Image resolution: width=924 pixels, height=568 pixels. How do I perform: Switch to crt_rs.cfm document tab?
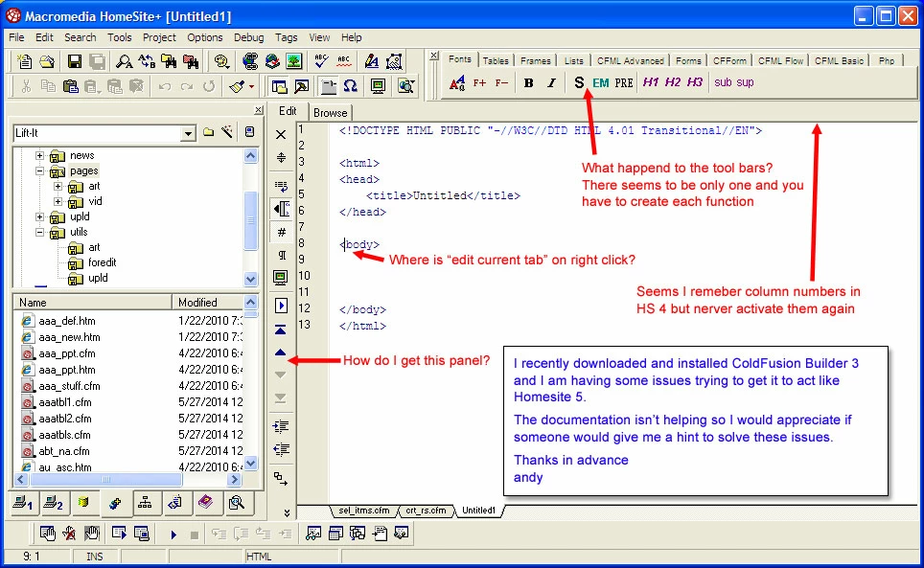(426, 511)
